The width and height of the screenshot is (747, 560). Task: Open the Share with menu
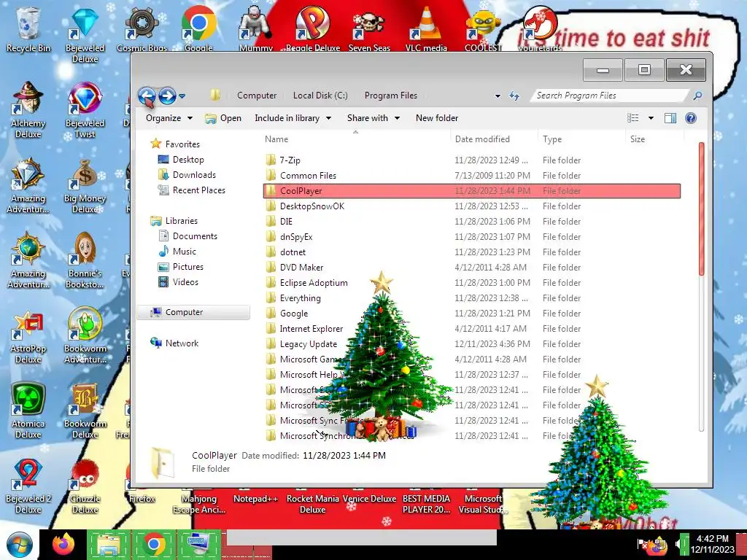[373, 118]
